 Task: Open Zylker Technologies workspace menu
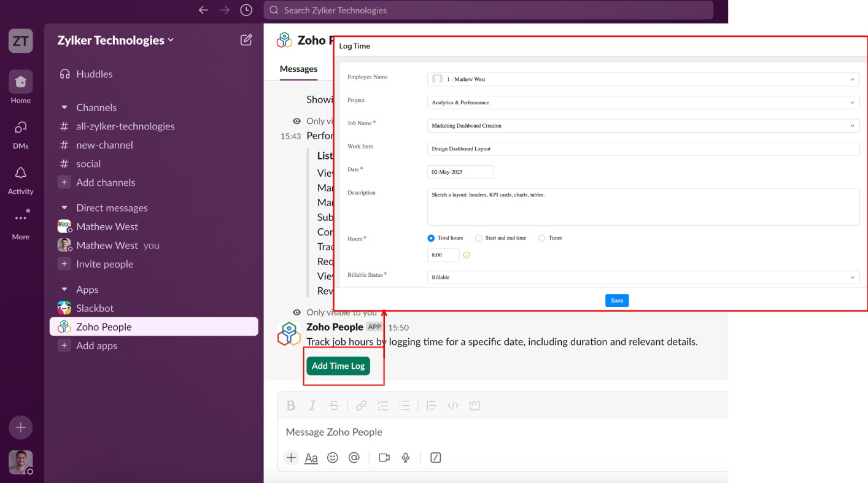116,40
